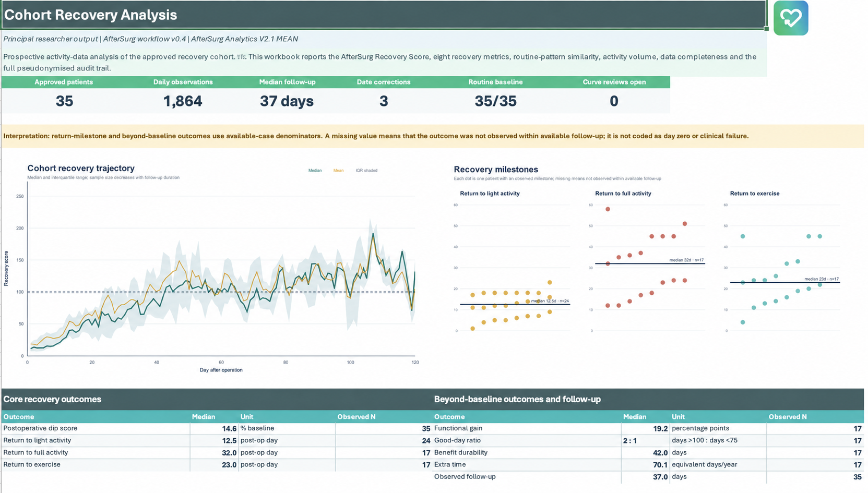Select the 'Functional gain' outcome cell
Screen dimensions: 868x493
(x=527, y=428)
